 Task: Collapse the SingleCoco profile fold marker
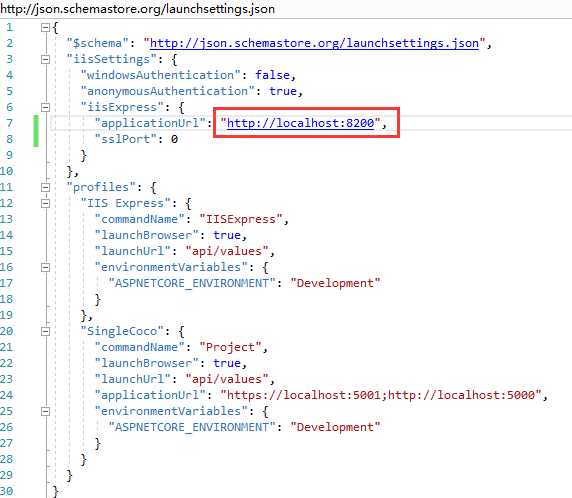tap(45, 331)
